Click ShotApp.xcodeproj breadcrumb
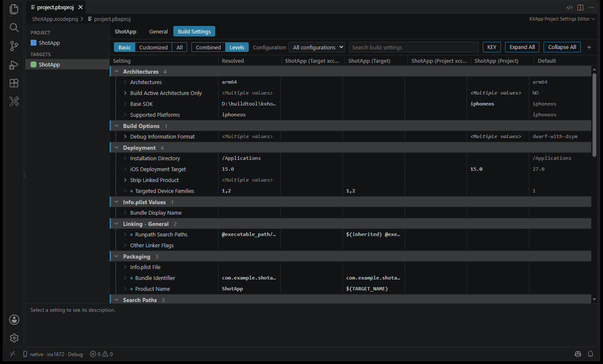603x364 pixels. click(55, 19)
